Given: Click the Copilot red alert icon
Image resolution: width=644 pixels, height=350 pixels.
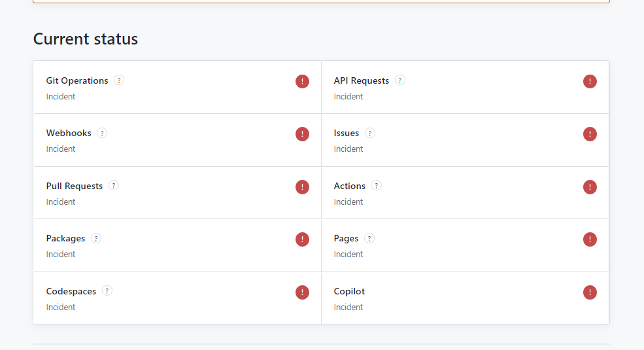Looking at the screenshot, I should pyautogui.click(x=590, y=292).
